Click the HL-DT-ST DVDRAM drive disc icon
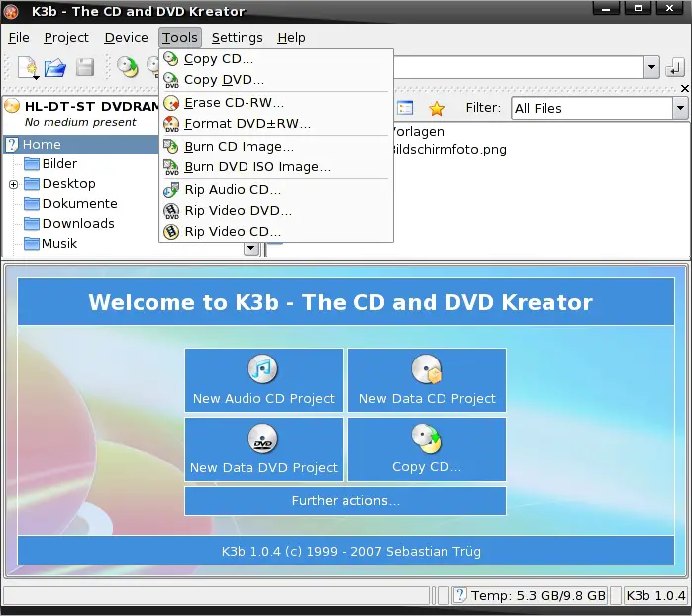This screenshot has width=692, height=616. (x=12, y=106)
